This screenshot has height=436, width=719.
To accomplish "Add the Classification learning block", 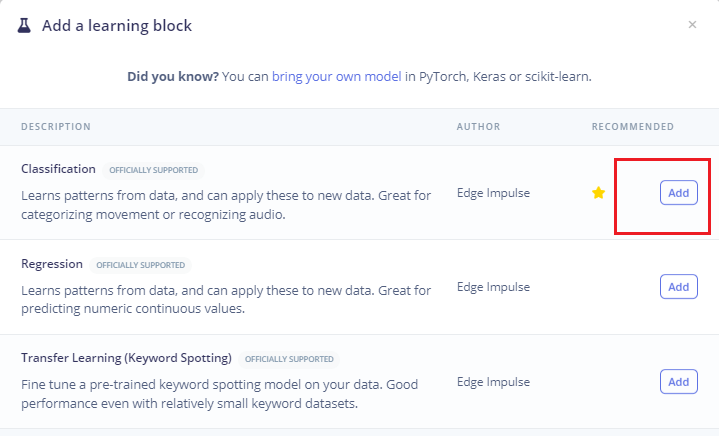I will click(x=678, y=193).
